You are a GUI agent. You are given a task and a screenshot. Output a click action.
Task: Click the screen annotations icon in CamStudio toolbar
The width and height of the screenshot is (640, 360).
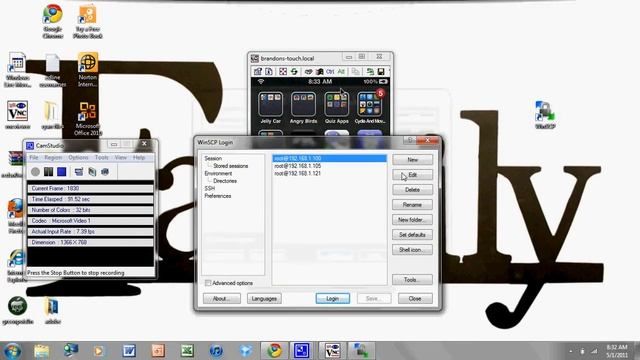[x=79, y=172]
